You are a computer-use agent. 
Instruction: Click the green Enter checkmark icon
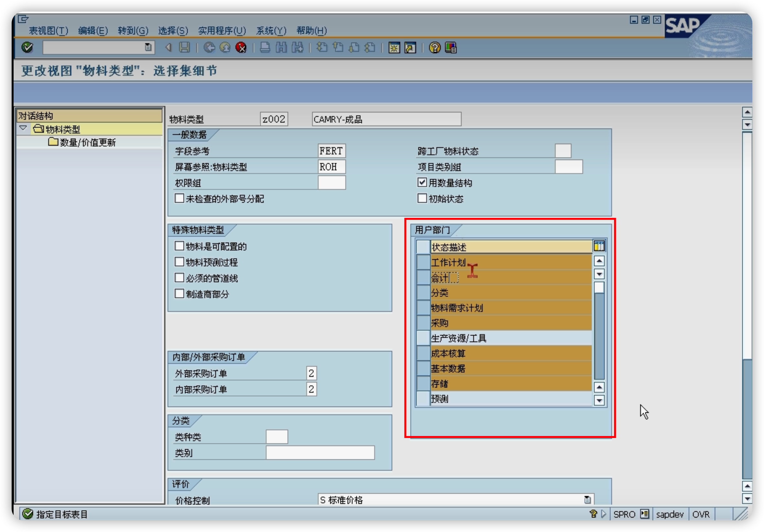click(x=27, y=48)
